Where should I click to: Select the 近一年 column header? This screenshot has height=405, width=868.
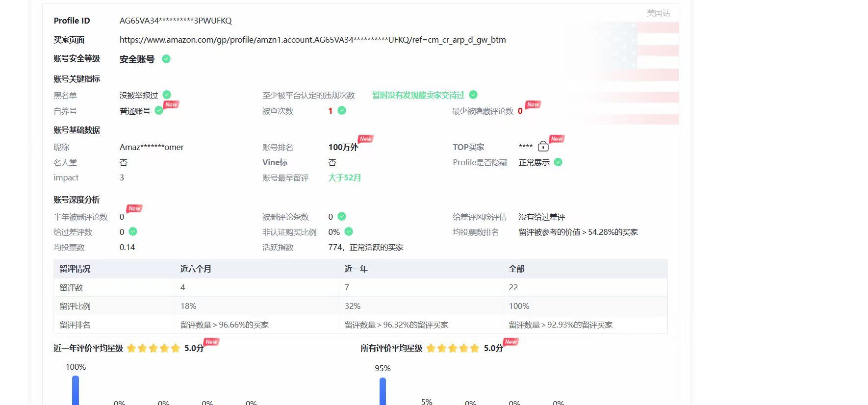[356, 269]
